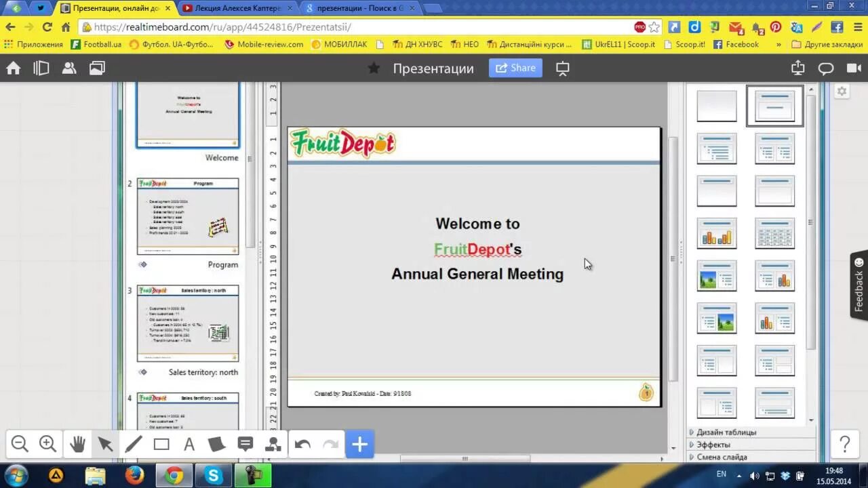Start video call camera icon

(x=854, y=68)
